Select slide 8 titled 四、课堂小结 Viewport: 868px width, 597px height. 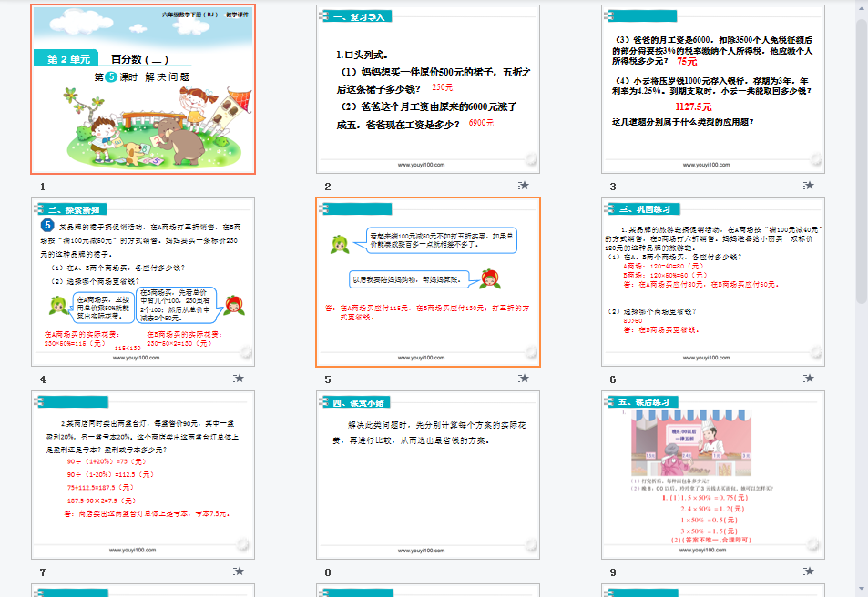[x=428, y=475]
